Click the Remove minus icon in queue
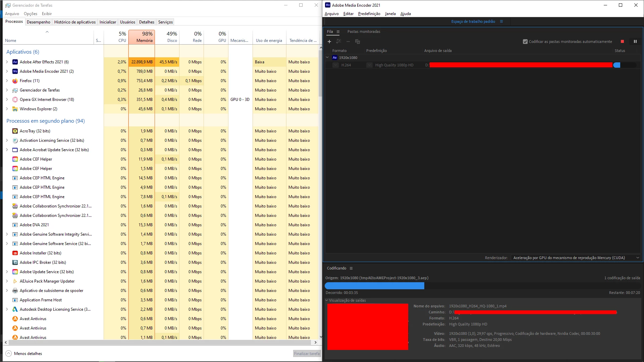The width and height of the screenshot is (644, 362). coord(348,42)
